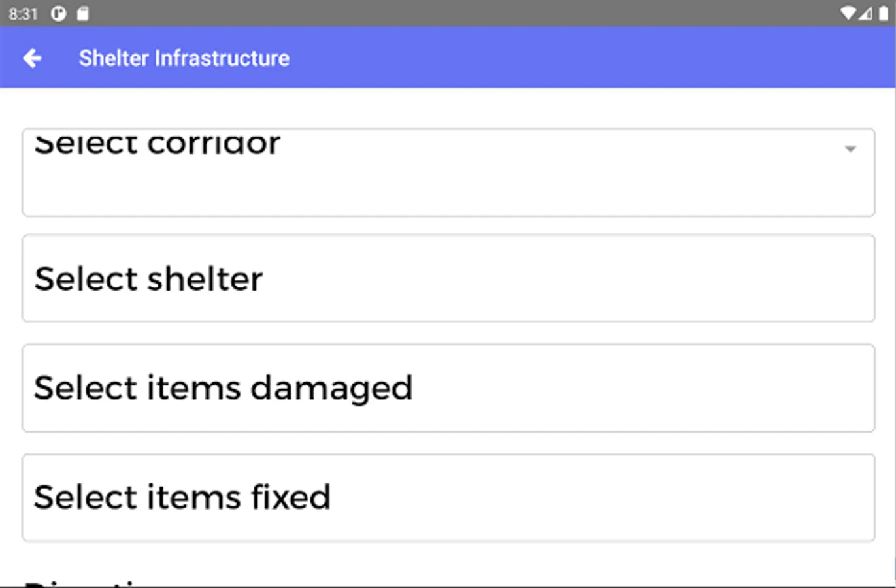This screenshot has height=588, width=896.
Task: Tap the cellular signal strength icon
Action: tap(865, 14)
